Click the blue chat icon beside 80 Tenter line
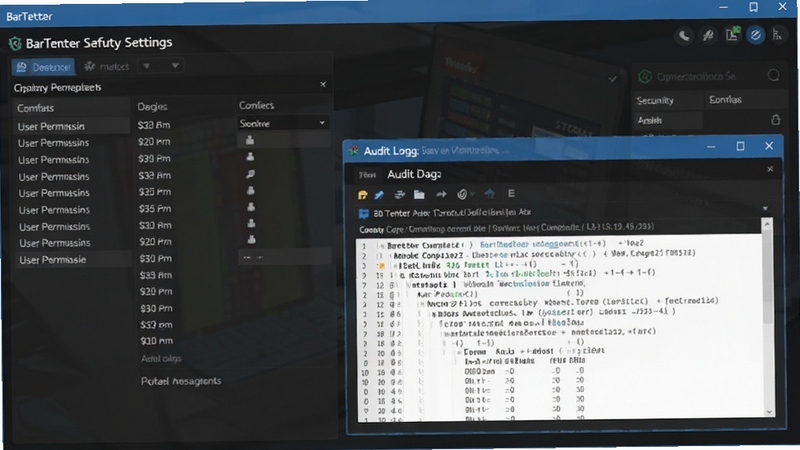The height and width of the screenshot is (450, 800). pos(363,213)
